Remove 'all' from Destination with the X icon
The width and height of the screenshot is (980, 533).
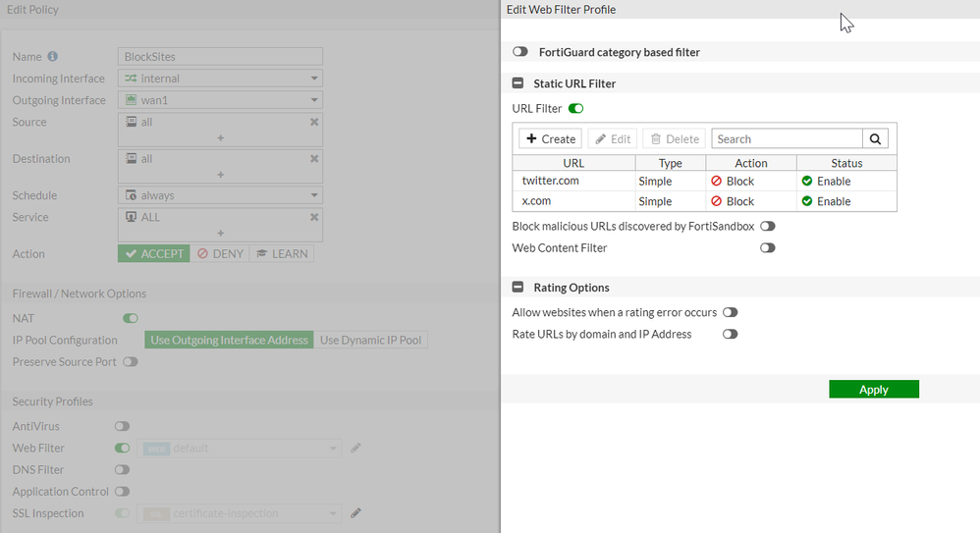pos(314,158)
